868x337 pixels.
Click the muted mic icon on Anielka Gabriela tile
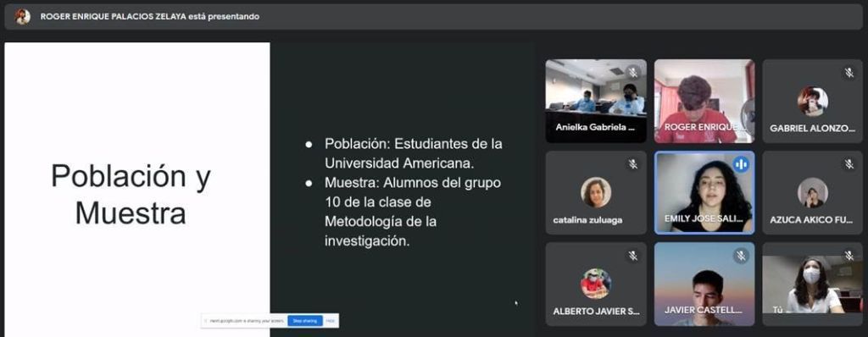(632, 73)
